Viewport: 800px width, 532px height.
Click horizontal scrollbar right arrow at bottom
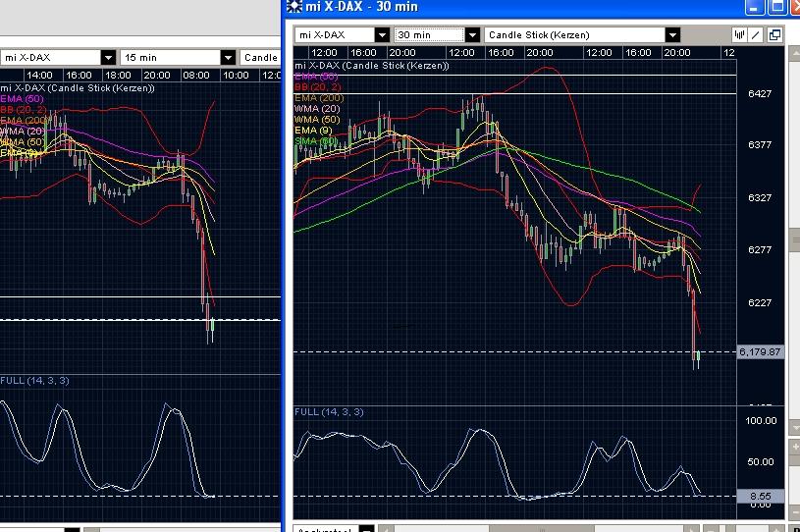(x=691, y=529)
